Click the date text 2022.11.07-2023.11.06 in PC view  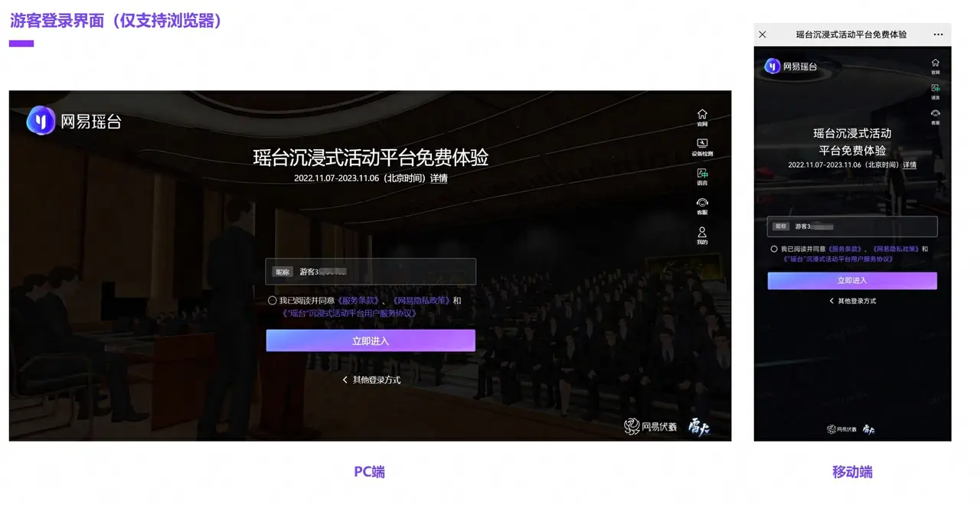[338, 178]
